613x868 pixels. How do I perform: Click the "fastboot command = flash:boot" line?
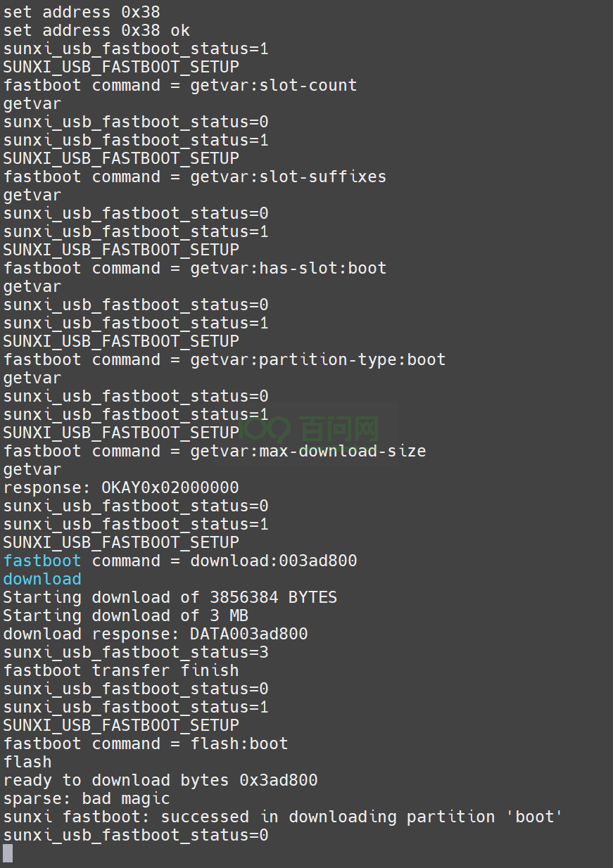click(x=146, y=743)
